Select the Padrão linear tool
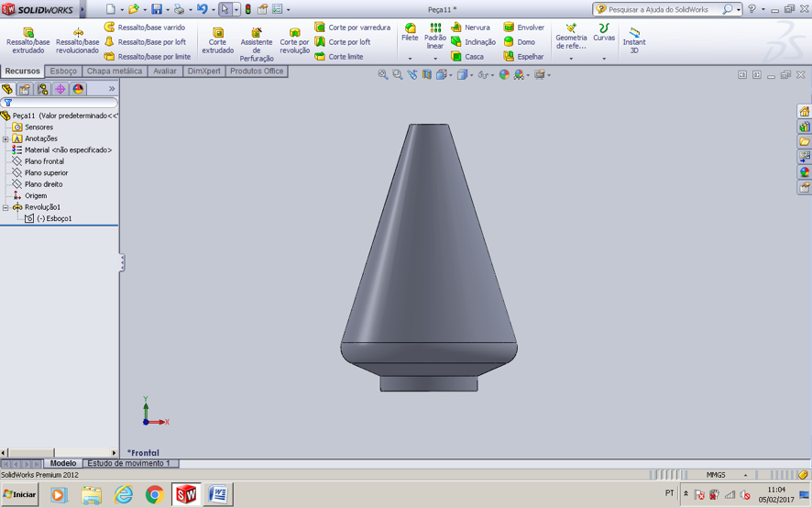The image size is (812, 508). tap(435, 37)
